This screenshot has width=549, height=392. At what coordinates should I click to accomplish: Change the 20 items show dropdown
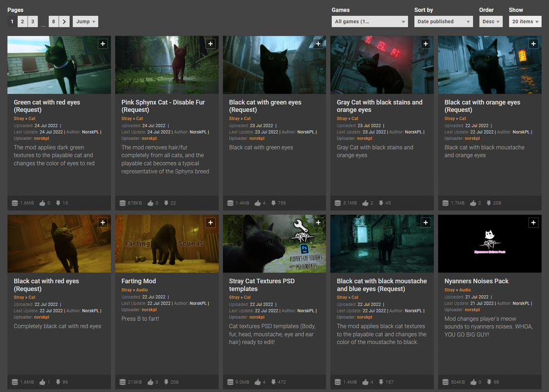point(525,22)
